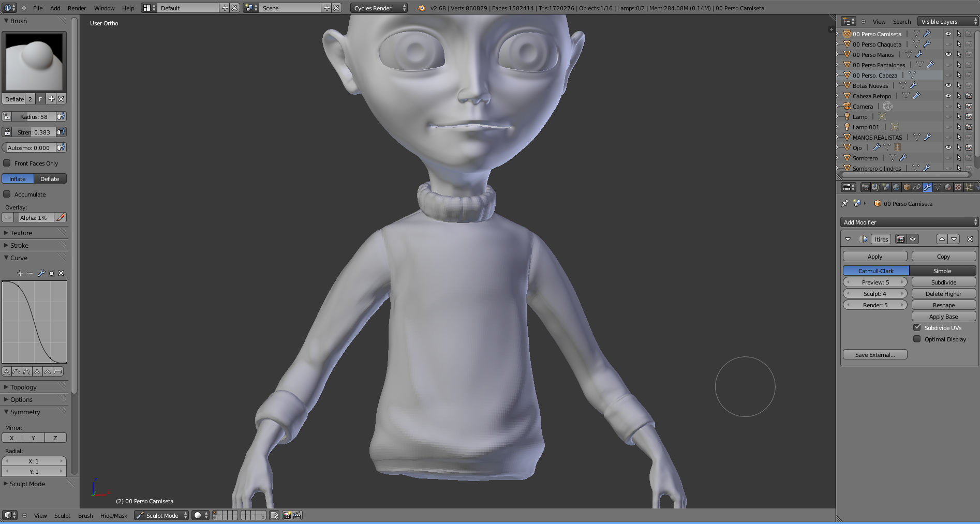Open the Add menu
This screenshot has height=524, width=980.
(55, 8)
